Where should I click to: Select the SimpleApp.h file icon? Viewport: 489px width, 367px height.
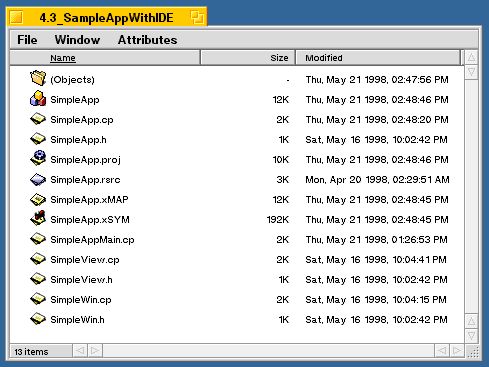pyautogui.click(x=38, y=139)
